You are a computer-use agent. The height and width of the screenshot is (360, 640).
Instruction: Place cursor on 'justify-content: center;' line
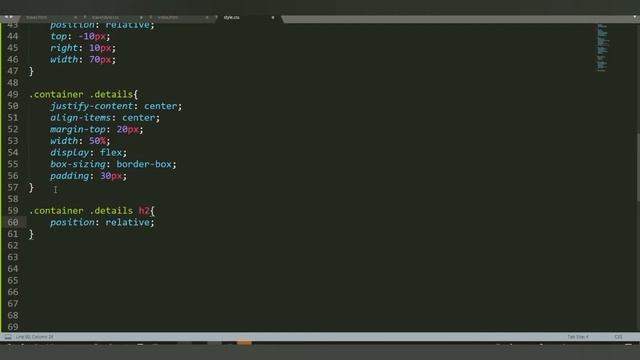116,106
